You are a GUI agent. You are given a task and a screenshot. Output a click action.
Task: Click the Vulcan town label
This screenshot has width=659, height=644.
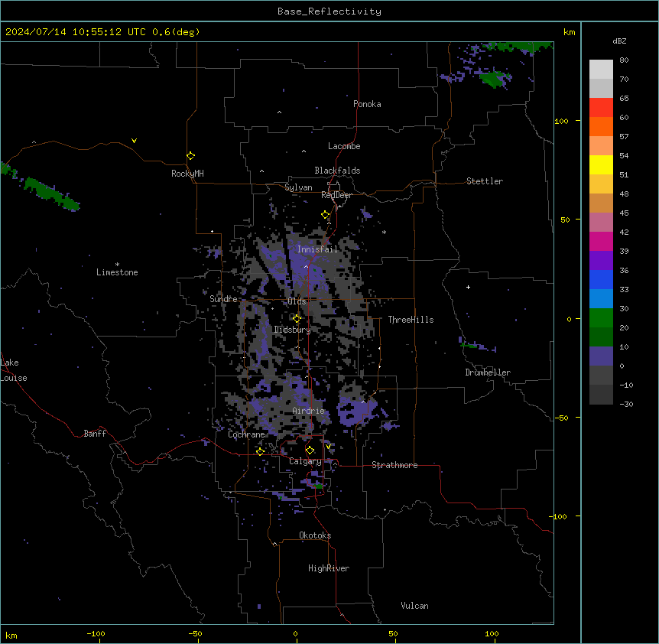coord(414,606)
